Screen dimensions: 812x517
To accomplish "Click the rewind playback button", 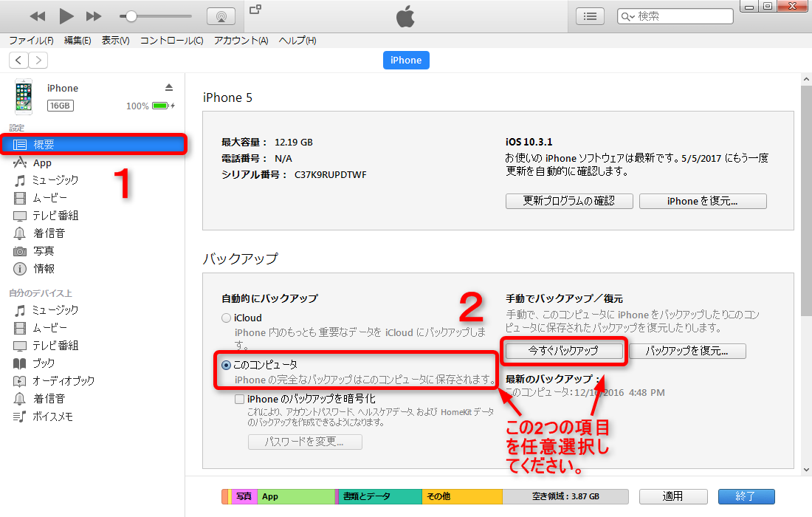I will pyautogui.click(x=38, y=16).
